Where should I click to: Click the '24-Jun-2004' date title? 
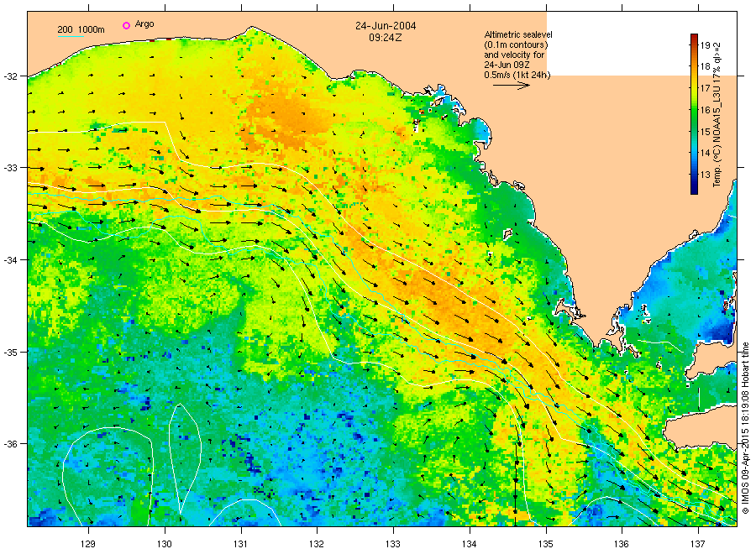386,26
